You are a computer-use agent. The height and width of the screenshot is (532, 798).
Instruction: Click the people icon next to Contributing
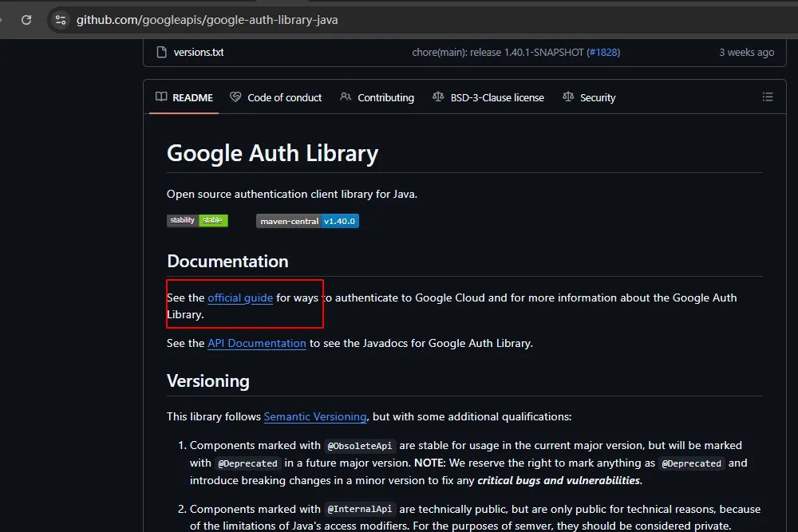(x=346, y=97)
